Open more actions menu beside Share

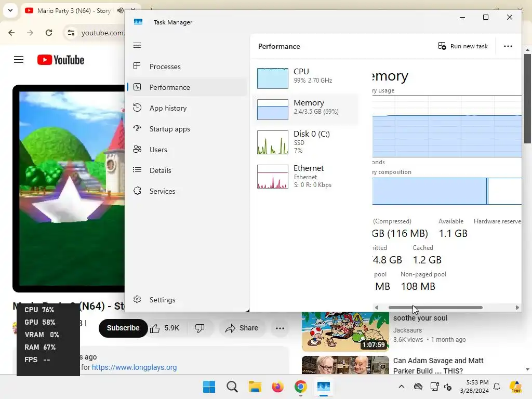280,328
